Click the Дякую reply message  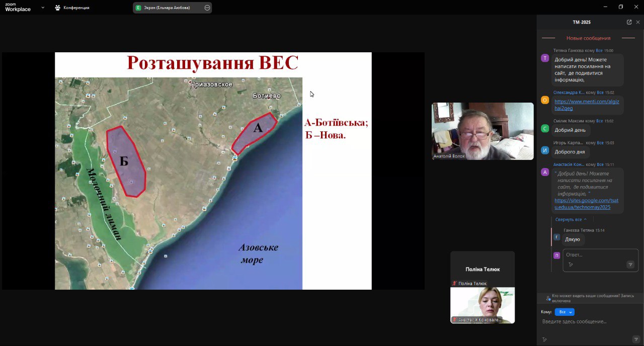573,239
